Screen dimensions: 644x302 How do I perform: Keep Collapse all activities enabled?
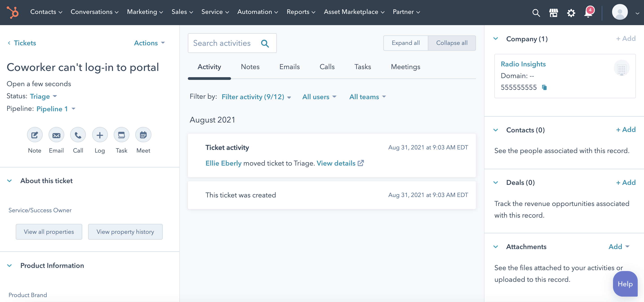pos(452,43)
